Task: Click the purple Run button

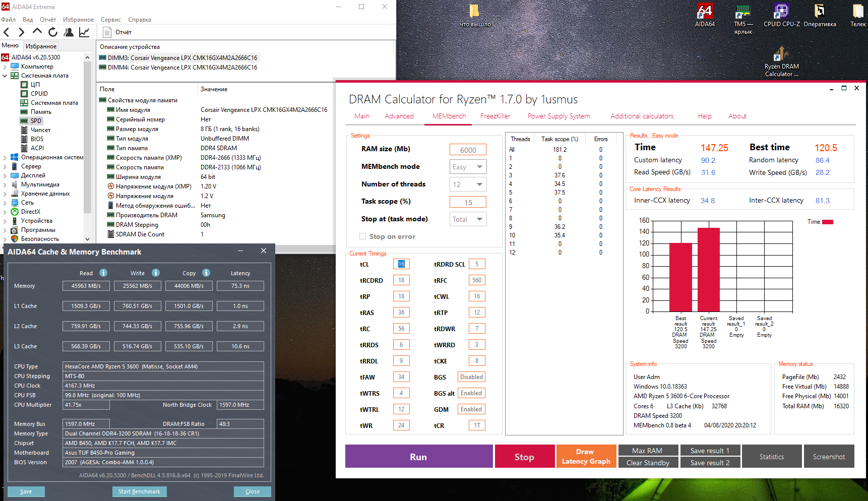Action: 418,457
